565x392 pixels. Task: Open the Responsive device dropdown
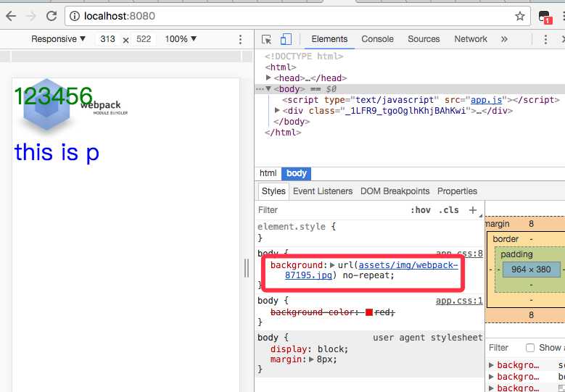click(58, 39)
